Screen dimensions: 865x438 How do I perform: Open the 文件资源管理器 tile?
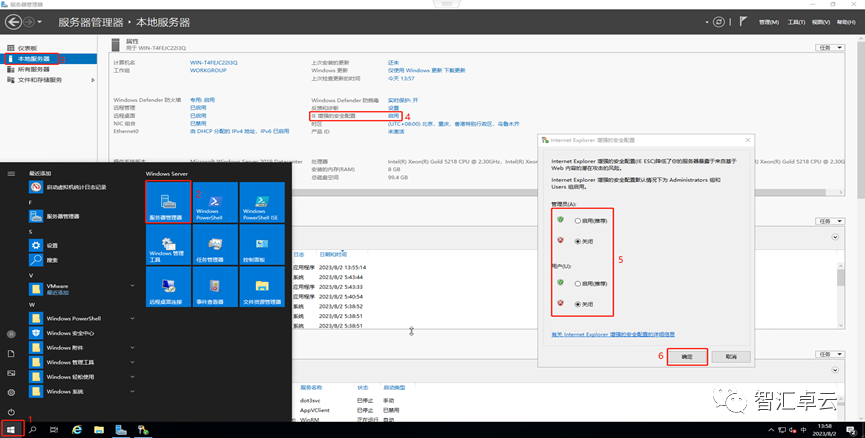pos(262,287)
